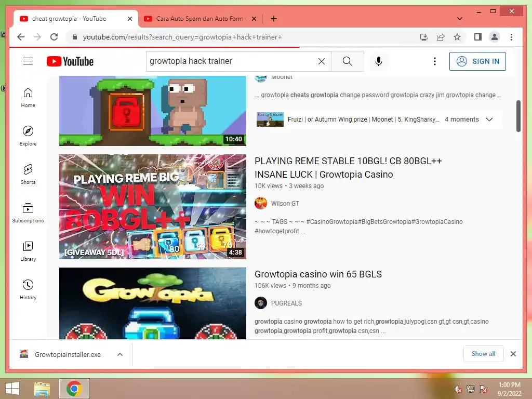
Task: Open PLAYING REME STABLE 10BGL video title
Action: coord(348,168)
